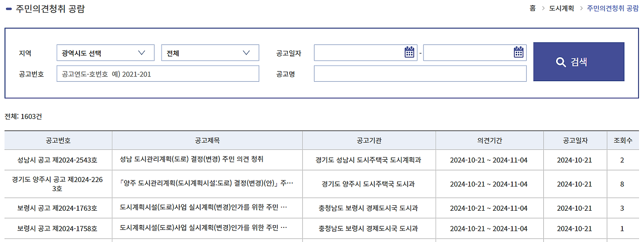Click the 조회수 column header
The height and width of the screenshot is (242, 644).
point(622,140)
